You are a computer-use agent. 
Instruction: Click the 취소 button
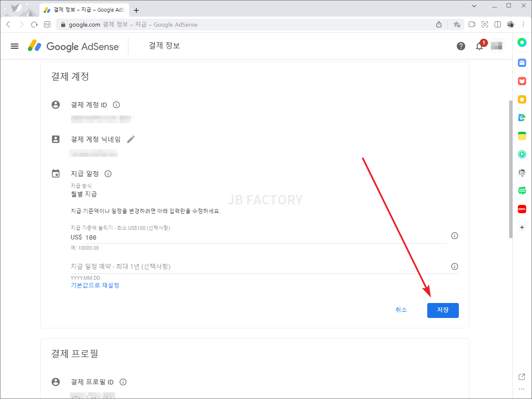[401, 310]
